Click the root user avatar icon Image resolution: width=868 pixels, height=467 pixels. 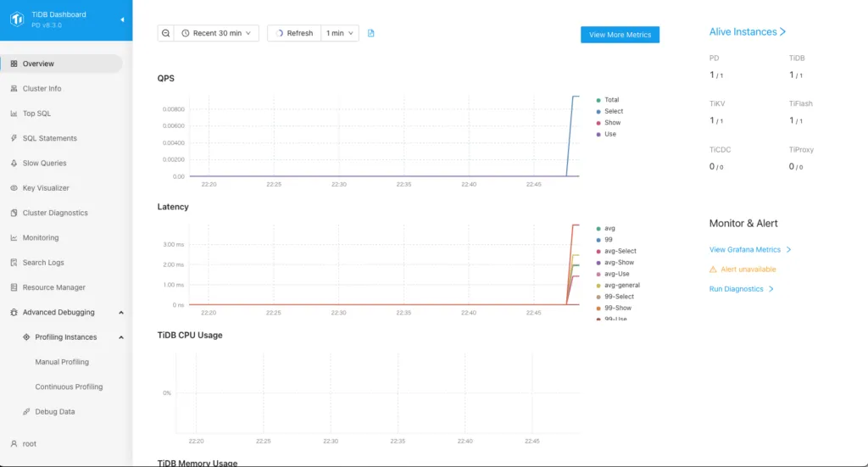[14, 444]
